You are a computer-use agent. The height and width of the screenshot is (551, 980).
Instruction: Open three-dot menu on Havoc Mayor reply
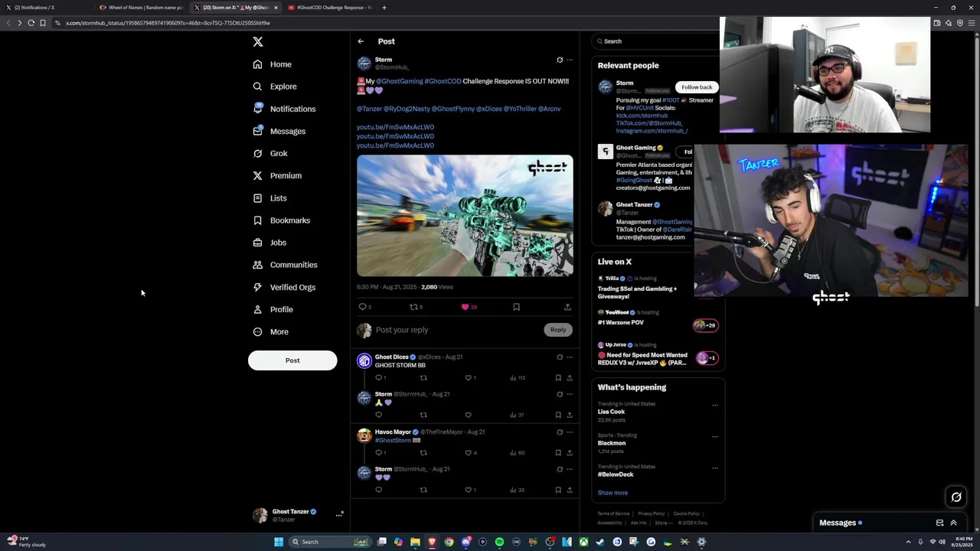pyautogui.click(x=569, y=432)
